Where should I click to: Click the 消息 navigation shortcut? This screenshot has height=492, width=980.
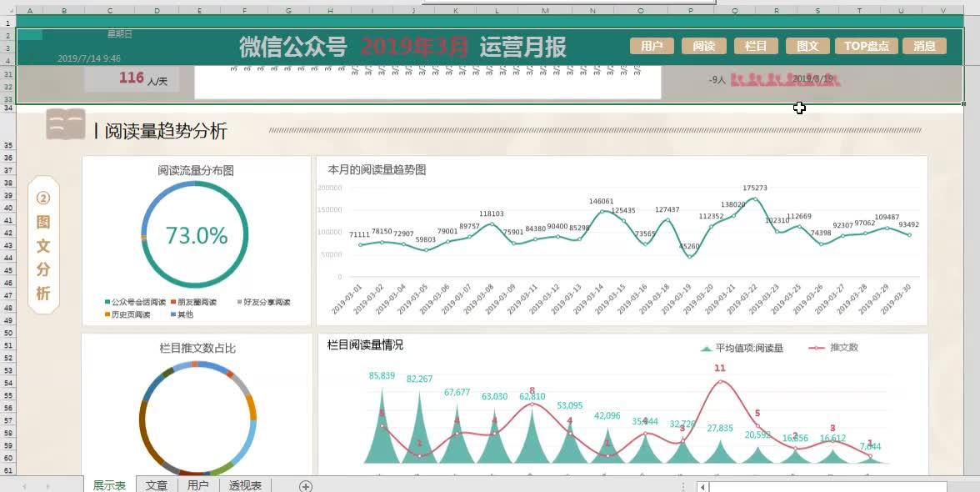(924, 46)
